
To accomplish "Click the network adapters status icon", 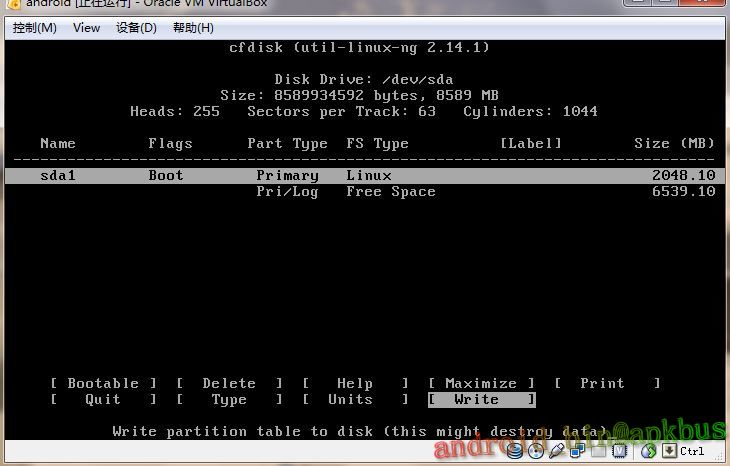I will (x=578, y=451).
